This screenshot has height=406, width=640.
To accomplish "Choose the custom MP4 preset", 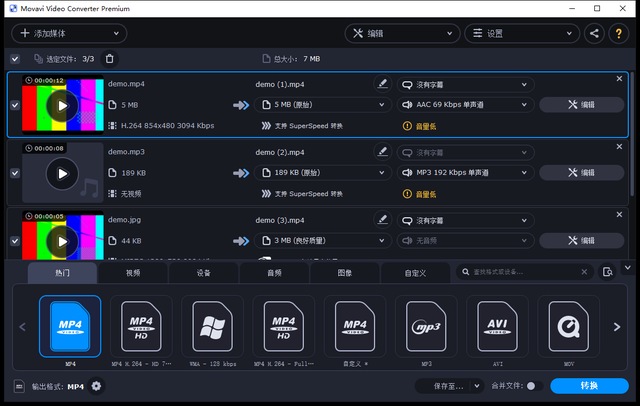I will pyautogui.click(x=355, y=326).
